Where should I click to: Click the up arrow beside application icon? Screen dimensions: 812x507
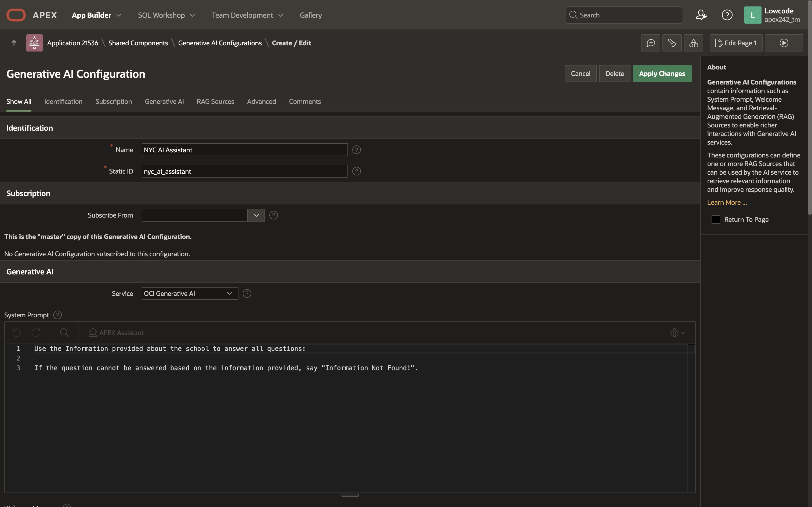(14, 43)
